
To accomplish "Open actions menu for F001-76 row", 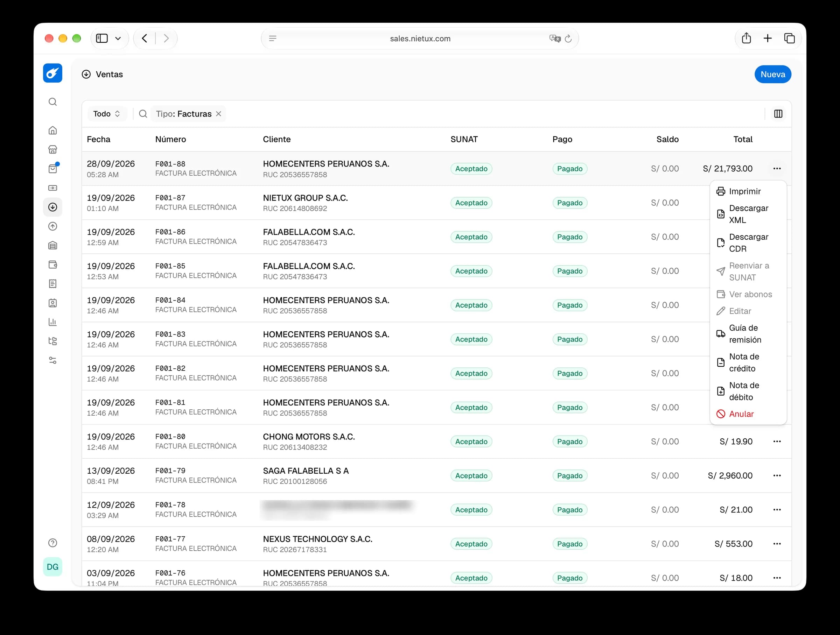I will (777, 578).
